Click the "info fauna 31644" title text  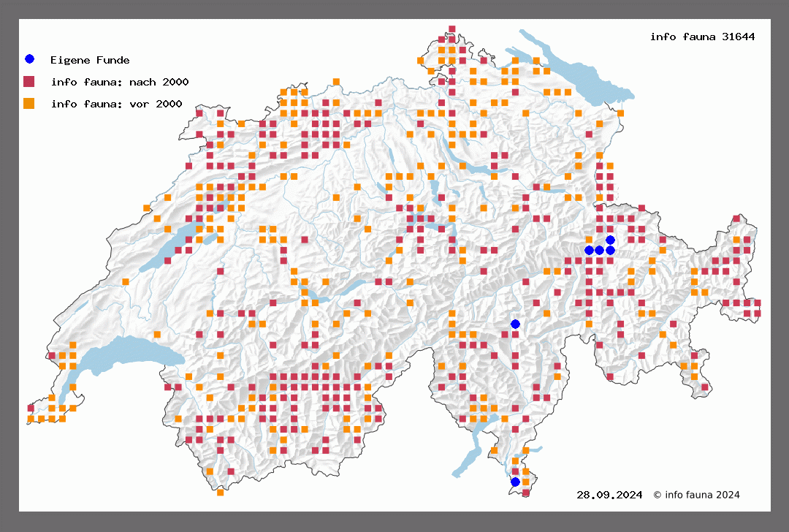702,37
